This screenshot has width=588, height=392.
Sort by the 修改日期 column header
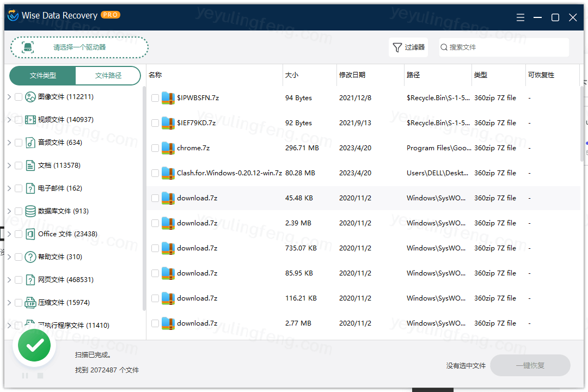point(370,75)
